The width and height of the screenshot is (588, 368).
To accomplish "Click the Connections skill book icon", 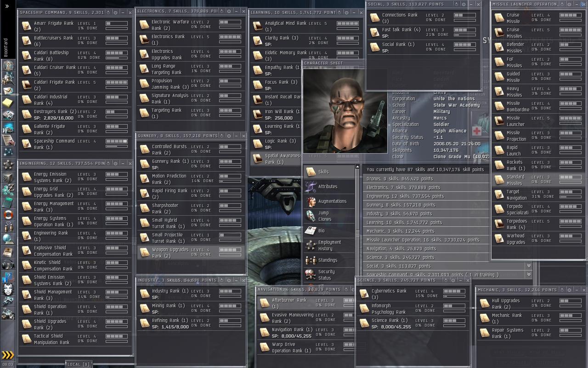I will [x=374, y=18].
